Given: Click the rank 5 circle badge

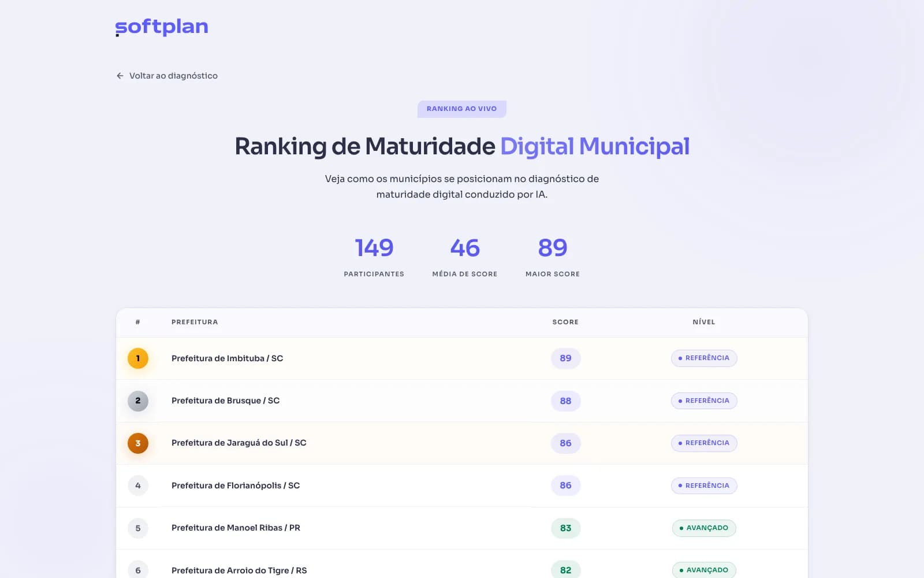Looking at the screenshot, I should click(138, 528).
